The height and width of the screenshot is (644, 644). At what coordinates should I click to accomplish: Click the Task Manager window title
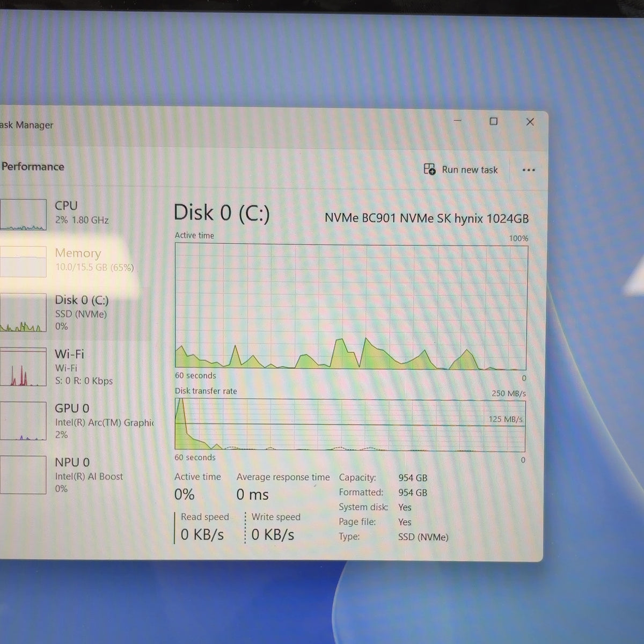pos(27,125)
